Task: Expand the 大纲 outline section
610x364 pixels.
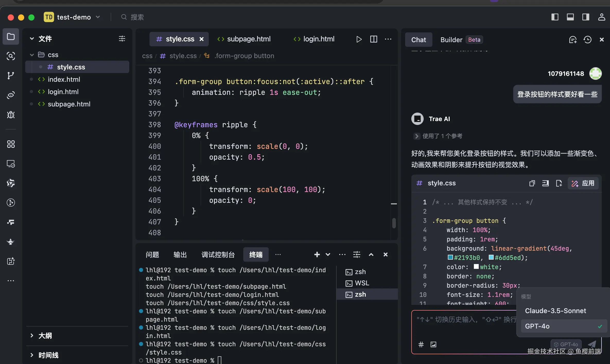Action: (45, 335)
